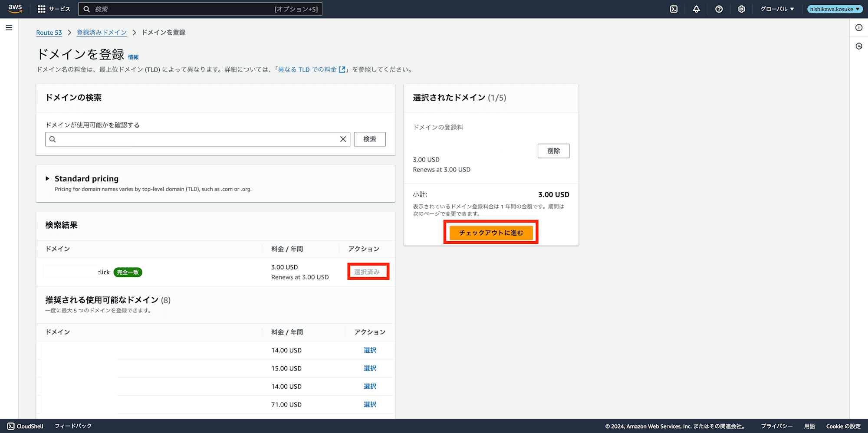Clear the domain search field with X

pos(343,139)
